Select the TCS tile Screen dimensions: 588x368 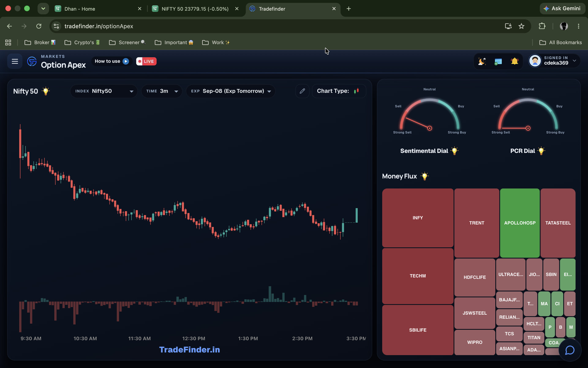tap(509, 334)
